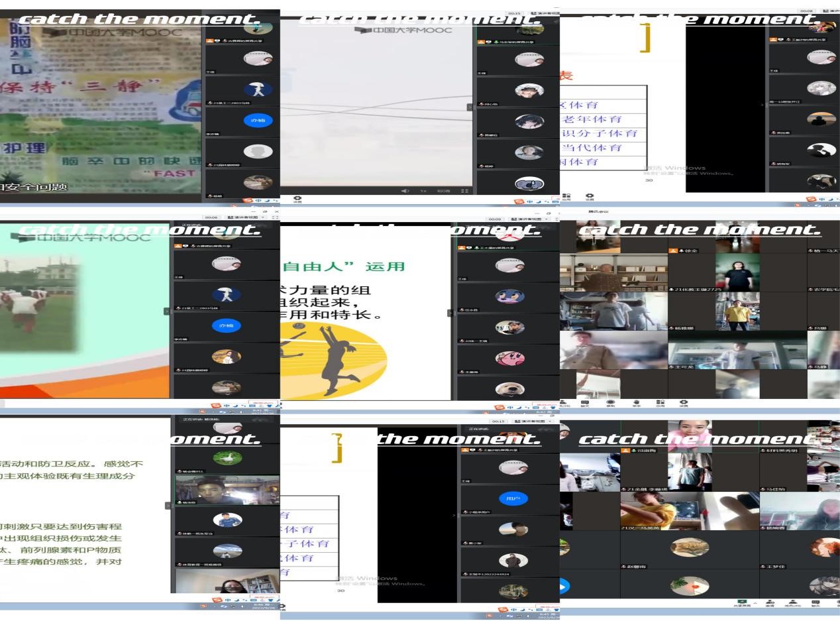
Task: Expand the arrow beside Share Screen
Action: (755, 602)
